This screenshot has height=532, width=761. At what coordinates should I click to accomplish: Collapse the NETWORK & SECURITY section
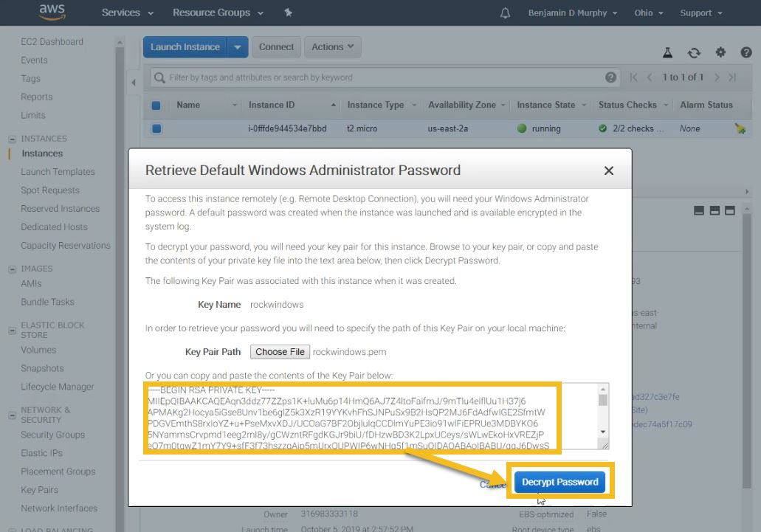click(12, 415)
